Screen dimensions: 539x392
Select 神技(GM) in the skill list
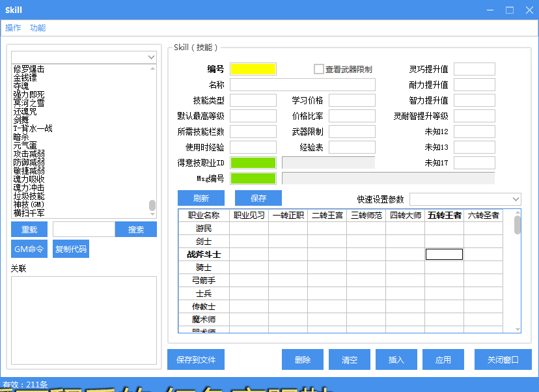(29, 204)
